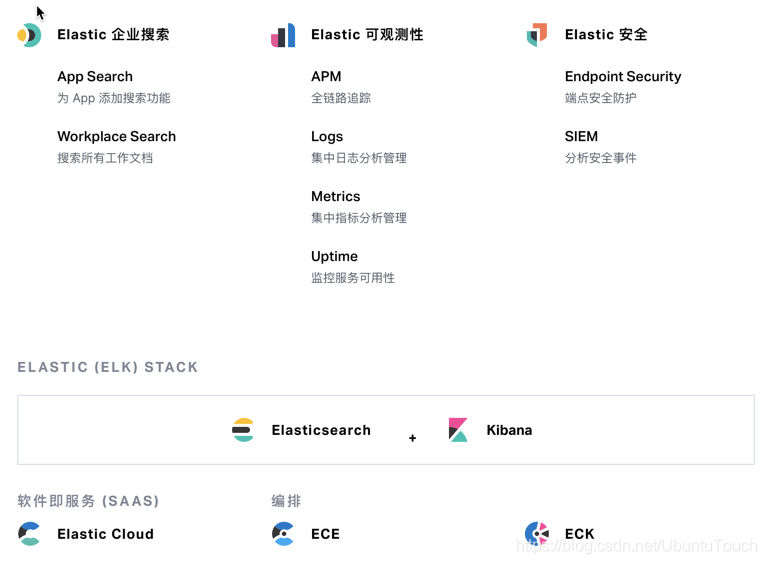The image size is (766, 564).
Task: Open the Workplace Search link
Action: [116, 136]
